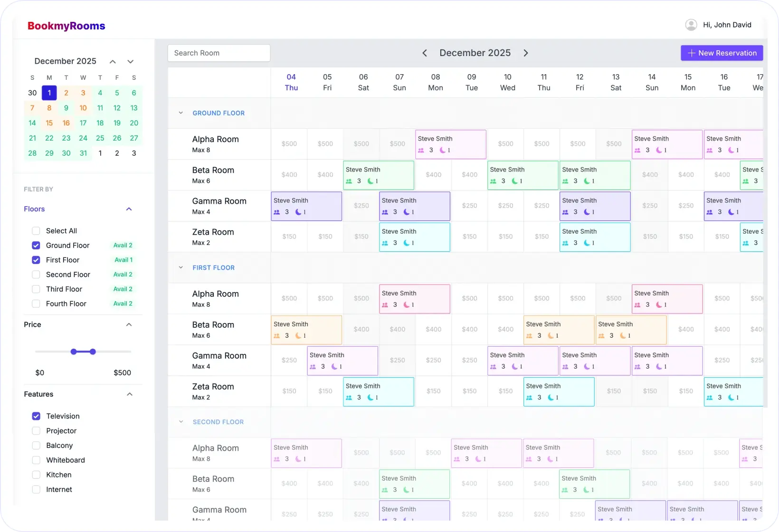
Task: Click moon nights icon in Alpha Room Dec 08 booking
Action: click(443, 150)
